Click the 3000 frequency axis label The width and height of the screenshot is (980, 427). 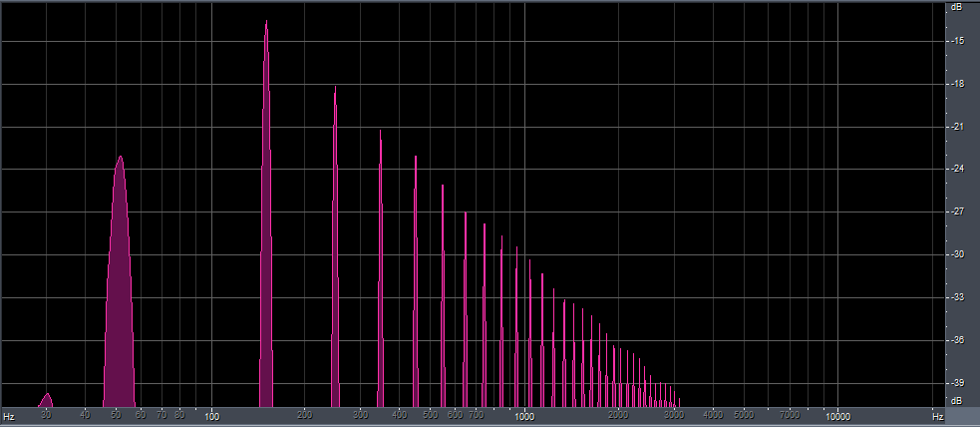coord(674,416)
